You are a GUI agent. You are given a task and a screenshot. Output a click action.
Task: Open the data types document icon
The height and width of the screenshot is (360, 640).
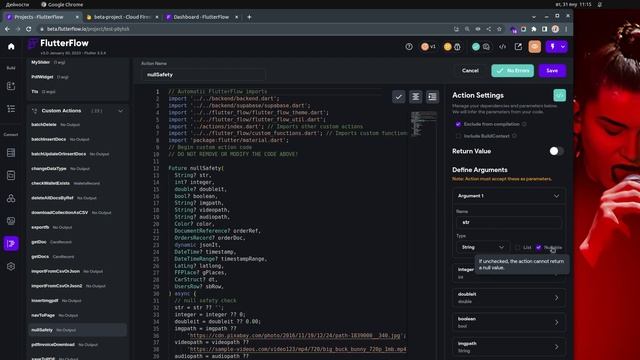point(11,176)
